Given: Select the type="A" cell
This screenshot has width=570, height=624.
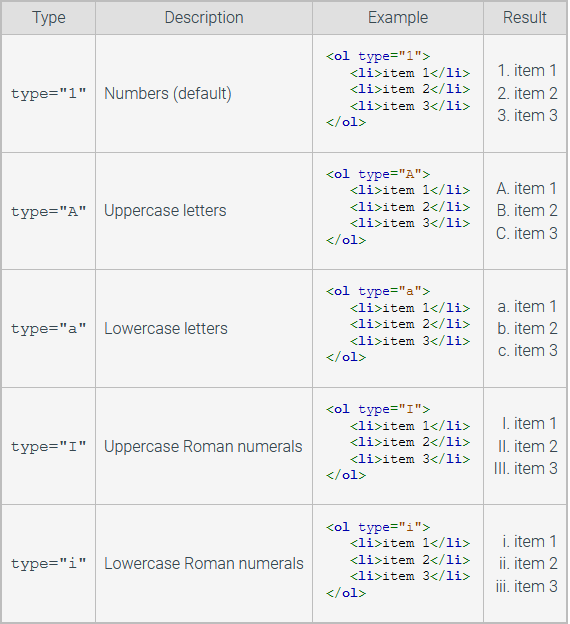Looking at the screenshot, I should coord(49,211).
